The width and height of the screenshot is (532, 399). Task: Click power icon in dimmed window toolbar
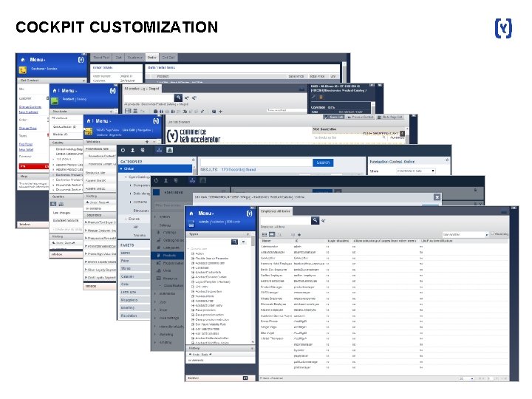pyautogui.click(x=156, y=180)
